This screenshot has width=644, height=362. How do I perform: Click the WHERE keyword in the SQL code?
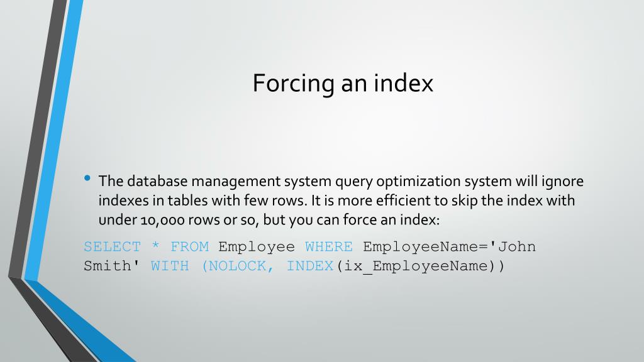328,246
